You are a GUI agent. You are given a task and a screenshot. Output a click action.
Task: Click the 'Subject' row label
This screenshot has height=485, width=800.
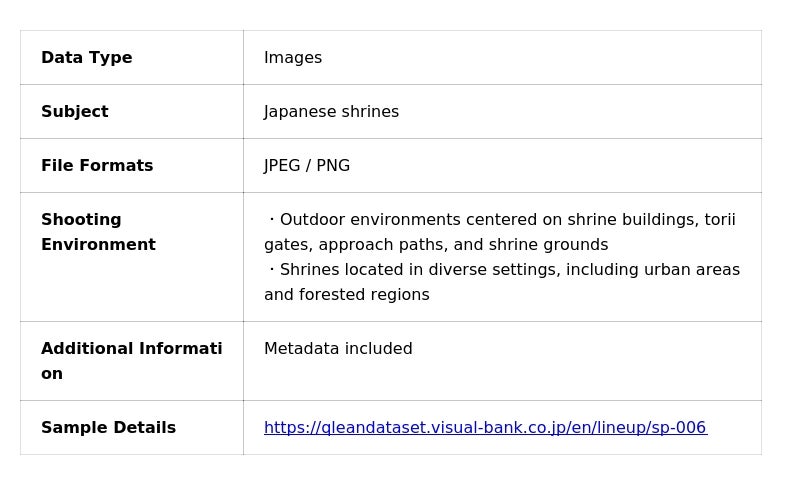(75, 112)
